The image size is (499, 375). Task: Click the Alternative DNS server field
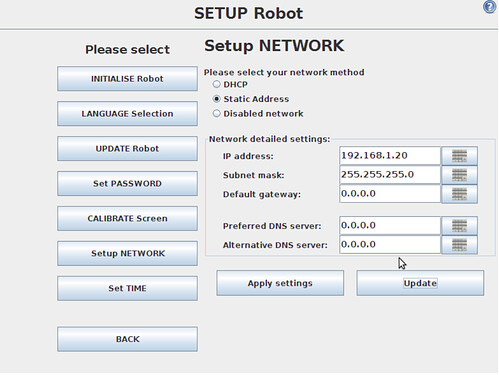coord(390,245)
